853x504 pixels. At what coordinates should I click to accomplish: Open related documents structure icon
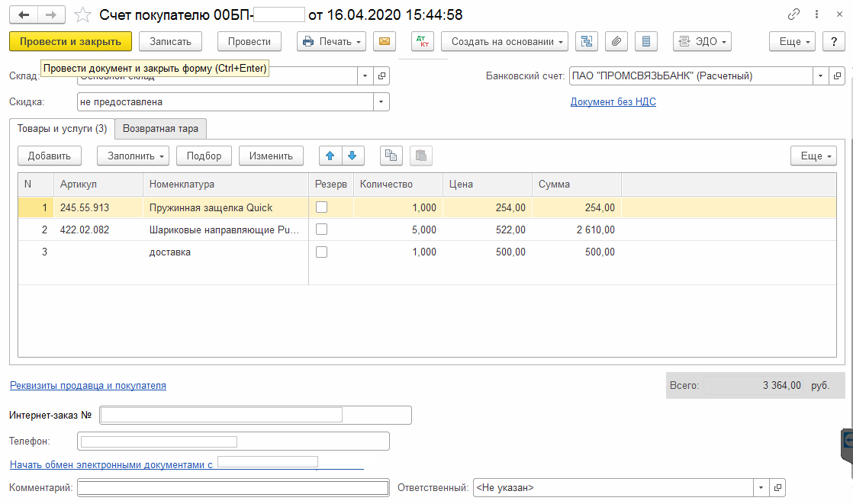click(587, 41)
